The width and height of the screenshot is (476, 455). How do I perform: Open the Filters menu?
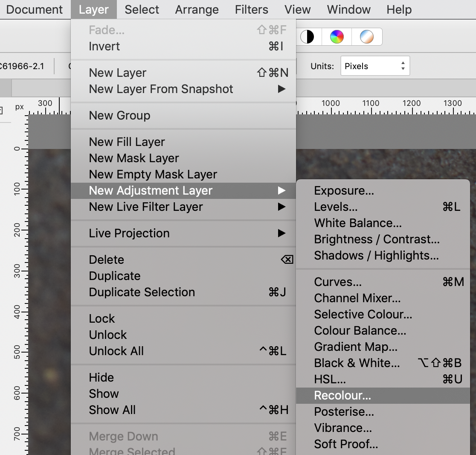click(251, 9)
